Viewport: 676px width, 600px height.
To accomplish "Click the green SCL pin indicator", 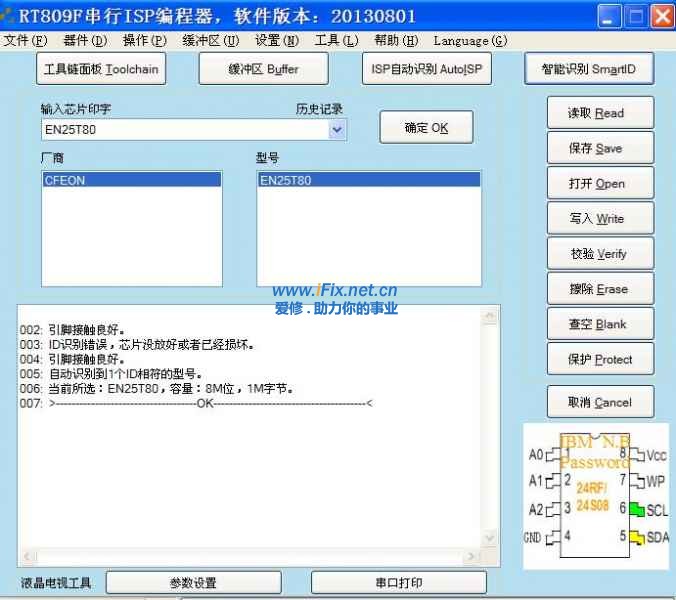I will (x=637, y=509).
